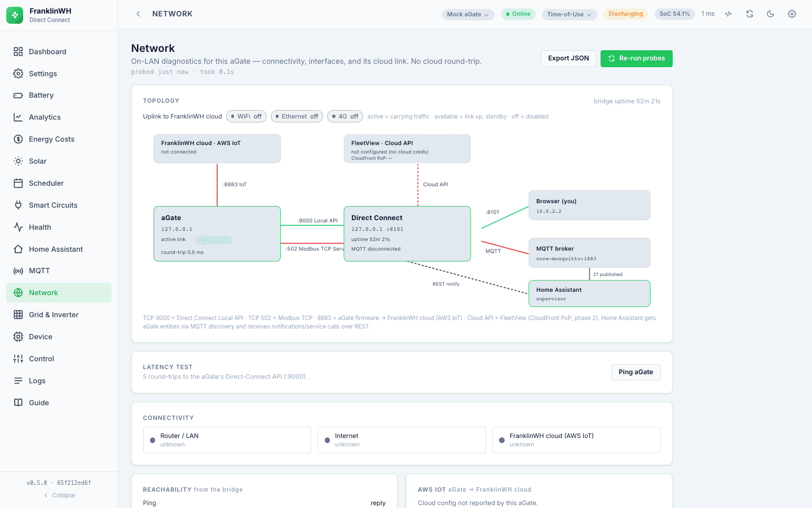Viewport: 812px width, 508px height.
Task: Click the Smart Circuits plug icon
Action: pos(18,205)
